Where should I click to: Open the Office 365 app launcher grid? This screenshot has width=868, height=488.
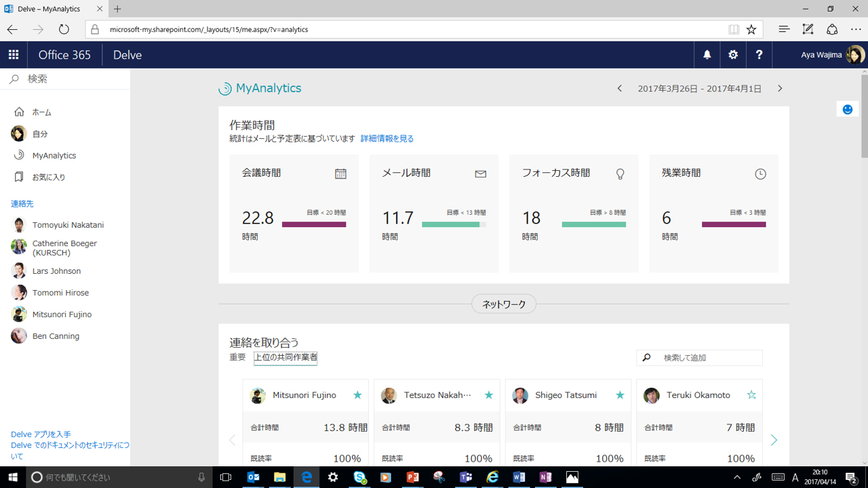tap(14, 55)
